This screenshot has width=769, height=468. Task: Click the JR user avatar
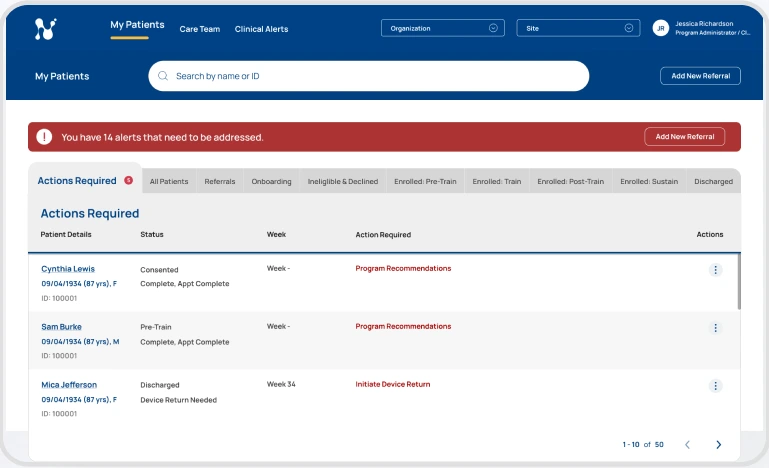tap(661, 28)
